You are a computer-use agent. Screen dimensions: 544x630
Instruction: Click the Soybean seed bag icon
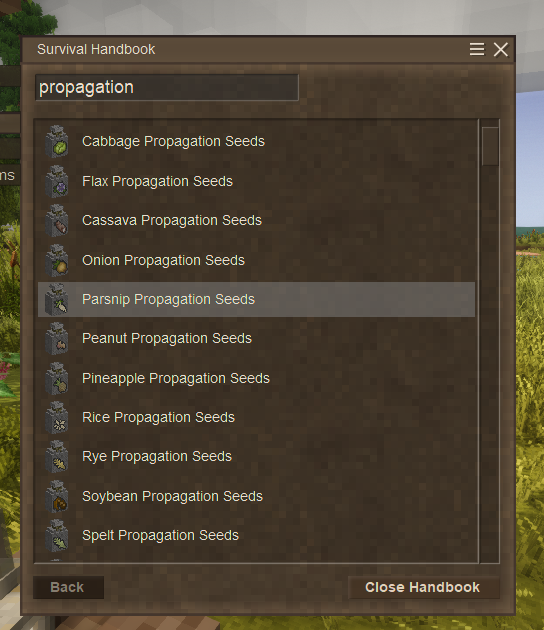(56, 497)
